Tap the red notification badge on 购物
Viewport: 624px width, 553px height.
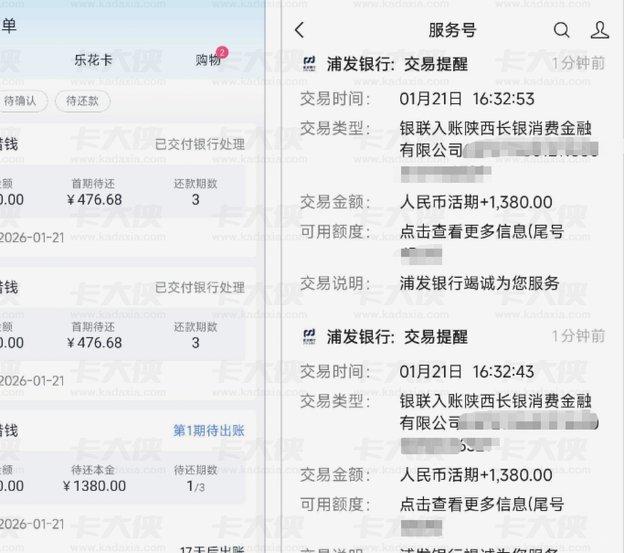222,53
